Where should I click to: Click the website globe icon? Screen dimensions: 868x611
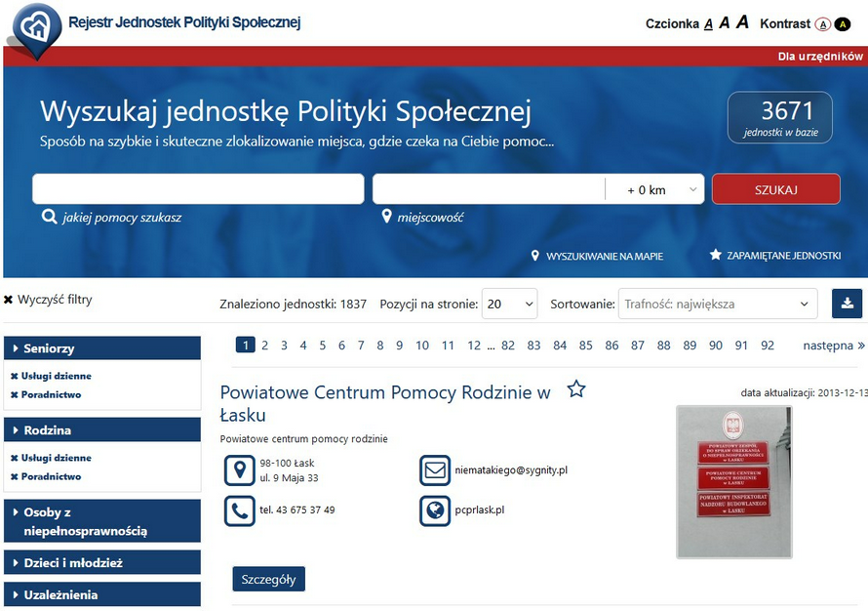[x=435, y=510]
